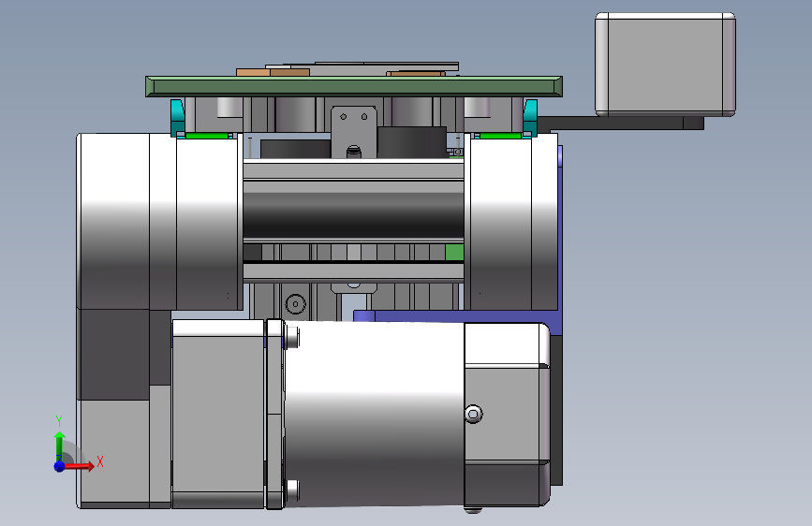This screenshot has height=526, width=812.
Task: Select the right cyan clip under the green board
Action: [x=531, y=118]
